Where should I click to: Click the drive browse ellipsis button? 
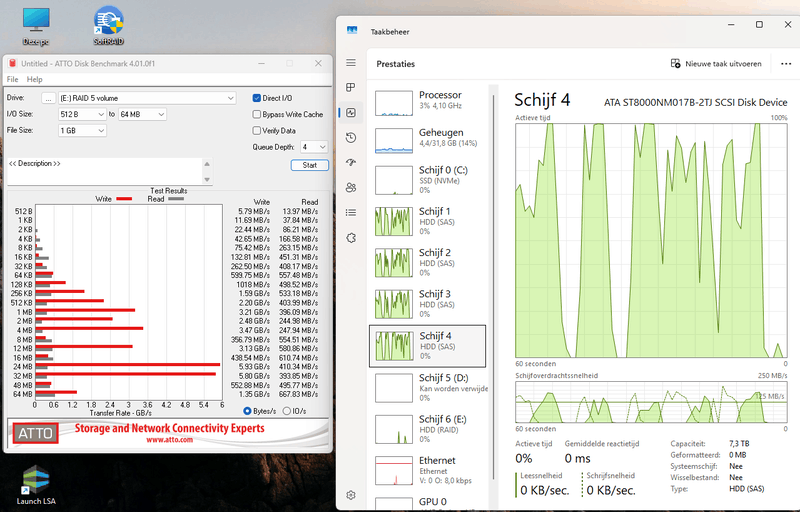click(48, 98)
